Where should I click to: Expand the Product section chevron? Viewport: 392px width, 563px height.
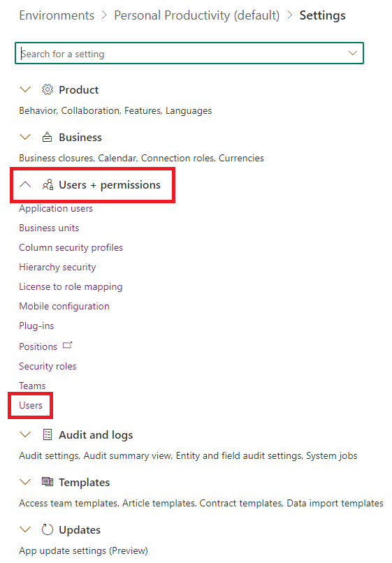coord(25,89)
